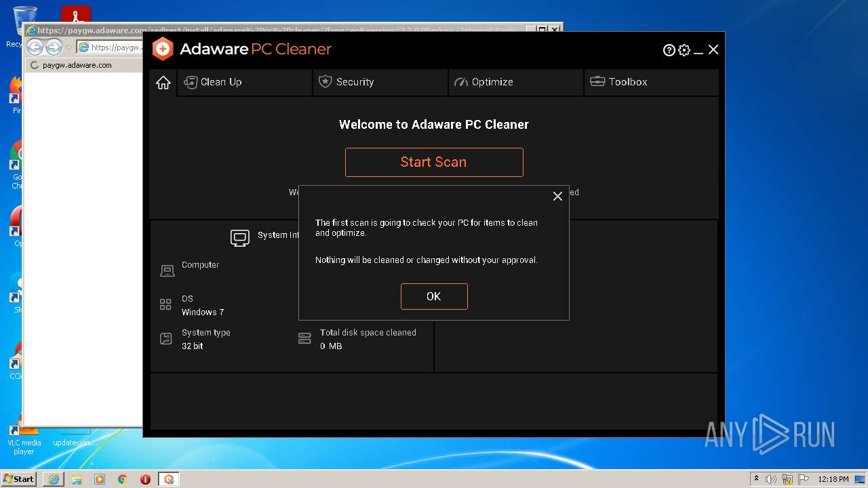Viewport: 868px width, 488px height.
Task: Close the first scan dialog with X
Action: tap(557, 196)
